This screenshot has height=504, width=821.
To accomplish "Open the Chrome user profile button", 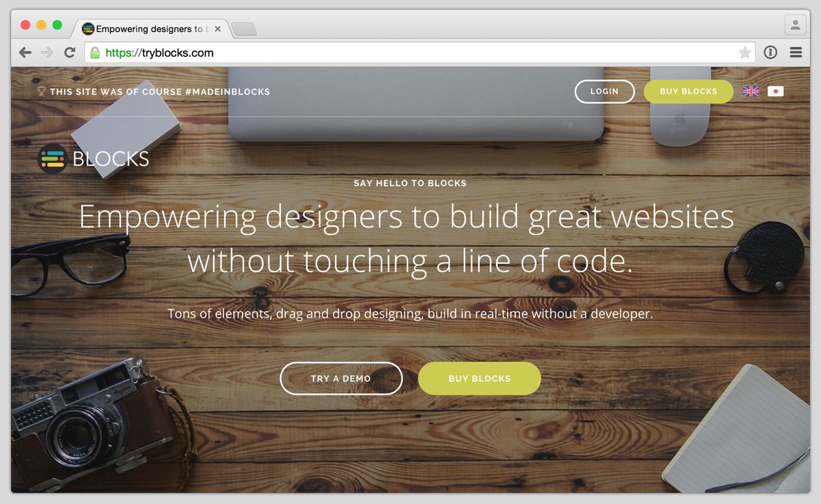I will [795, 25].
